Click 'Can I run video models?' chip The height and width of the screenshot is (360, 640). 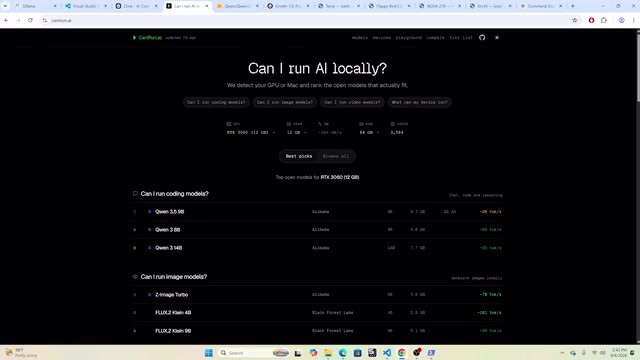point(352,102)
